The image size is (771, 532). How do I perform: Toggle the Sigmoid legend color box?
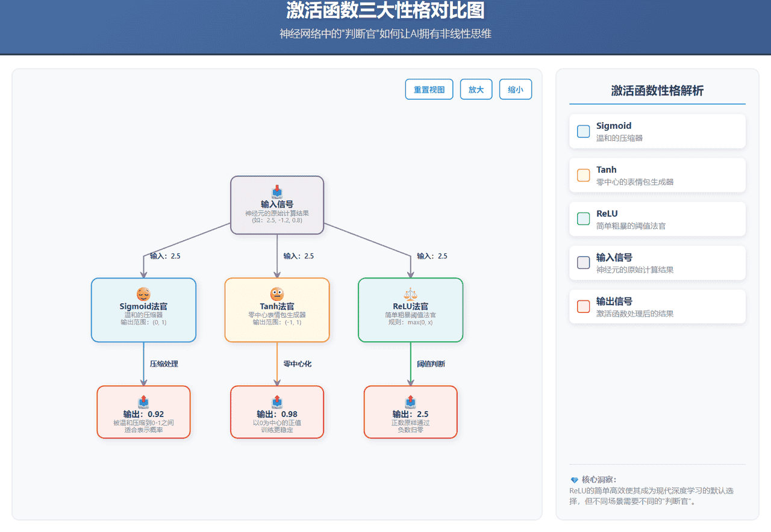click(x=582, y=131)
